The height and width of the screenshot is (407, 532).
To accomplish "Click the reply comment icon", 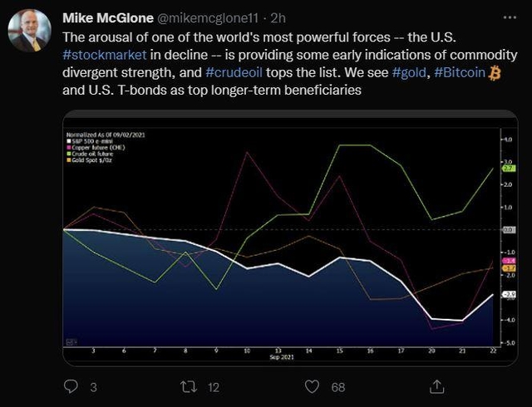I will point(71,386).
